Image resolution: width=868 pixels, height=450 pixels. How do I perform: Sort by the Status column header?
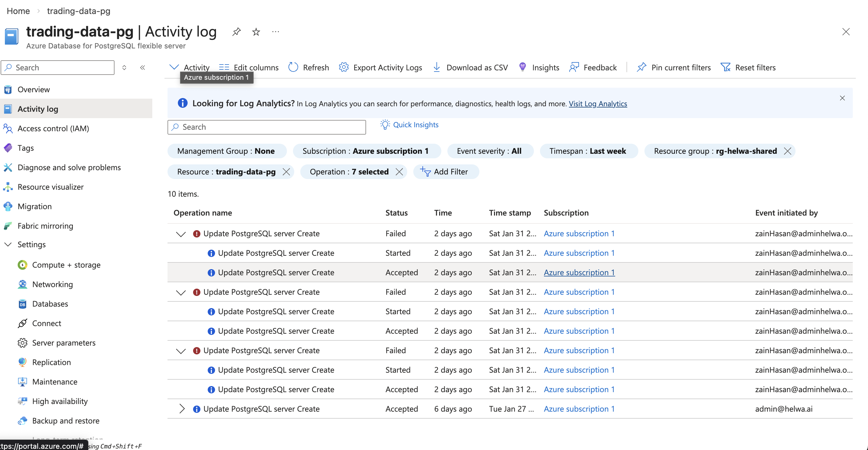396,213
